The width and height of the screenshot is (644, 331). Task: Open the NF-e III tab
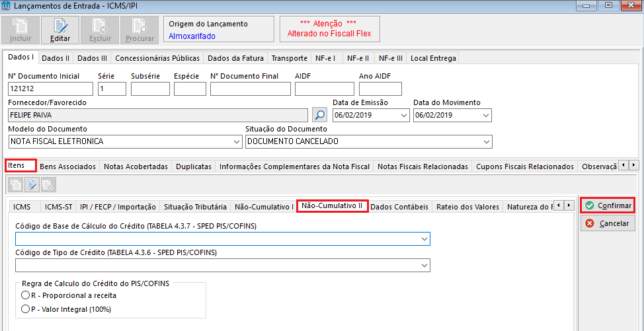(391, 58)
